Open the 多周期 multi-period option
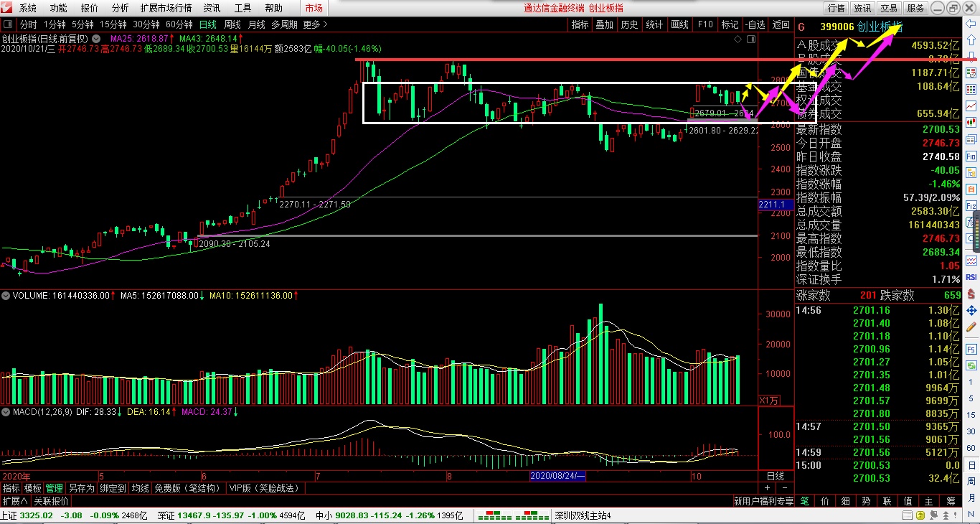 [284, 24]
